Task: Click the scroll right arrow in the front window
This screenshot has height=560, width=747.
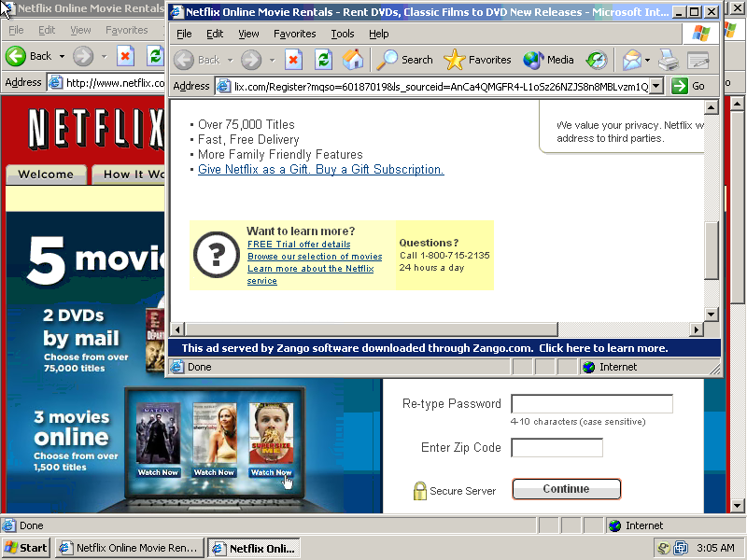Action: 697,329
